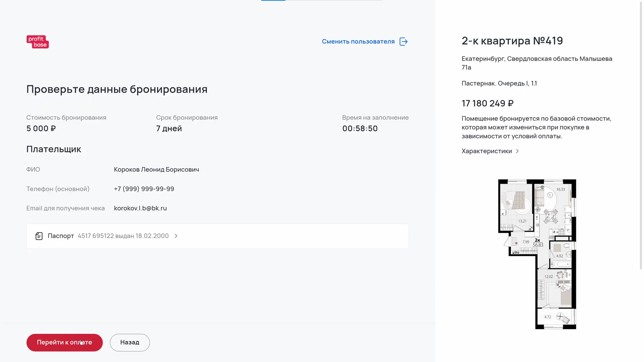Click the phone number +7 (999) 999-99-99

[x=144, y=189]
